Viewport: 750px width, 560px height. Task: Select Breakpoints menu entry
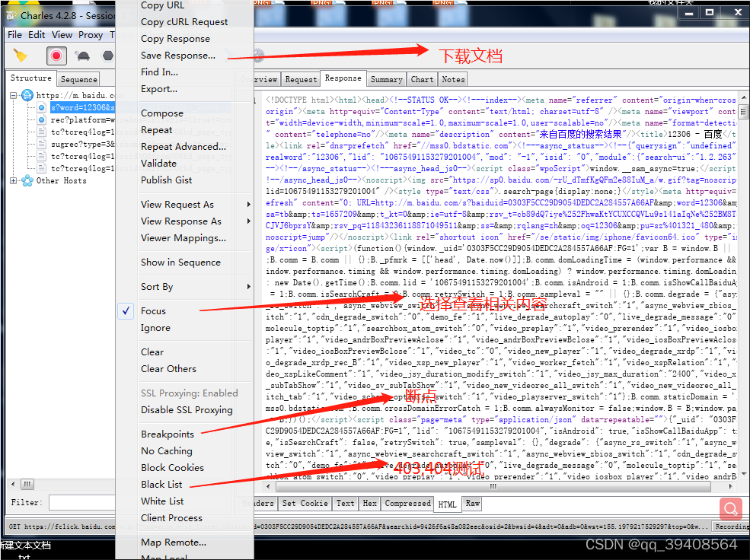[x=168, y=434]
